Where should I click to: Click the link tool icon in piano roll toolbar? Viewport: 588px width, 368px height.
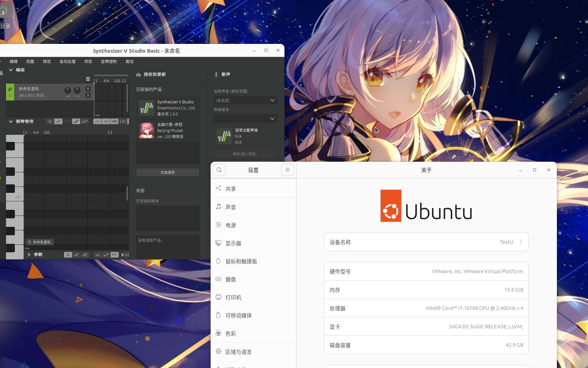pyautogui.click(x=67, y=121)
